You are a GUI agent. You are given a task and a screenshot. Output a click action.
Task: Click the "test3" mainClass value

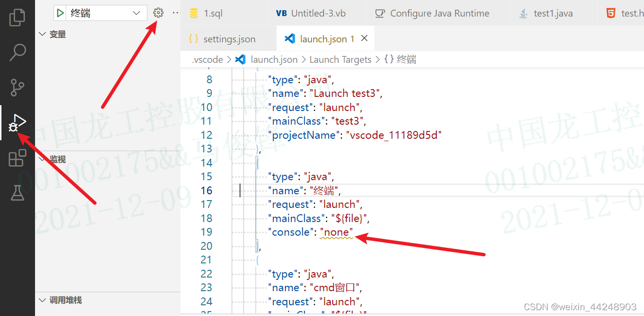pos(348,121)
